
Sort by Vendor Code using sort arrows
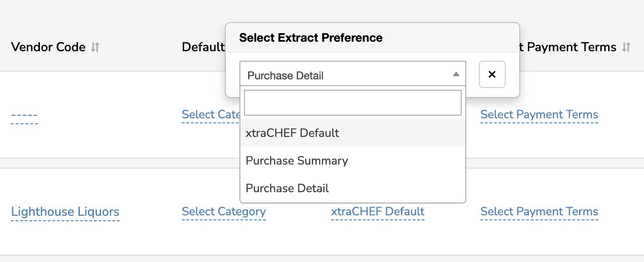(95, 47)
